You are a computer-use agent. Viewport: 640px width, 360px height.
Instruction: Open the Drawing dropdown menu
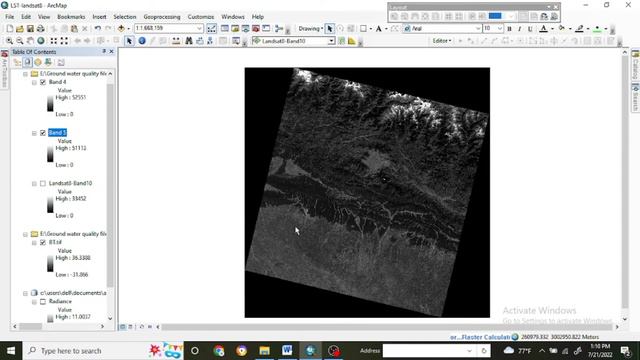click(310, 29)
